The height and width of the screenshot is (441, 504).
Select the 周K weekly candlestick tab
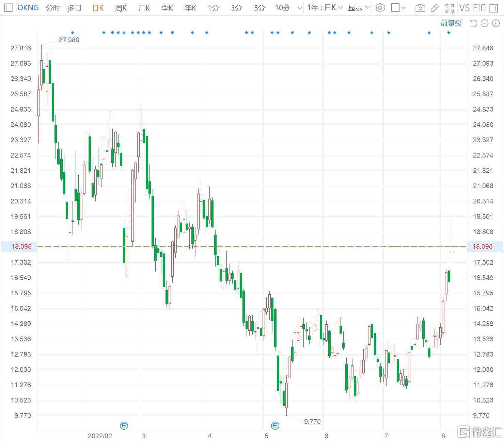(121, 8)
